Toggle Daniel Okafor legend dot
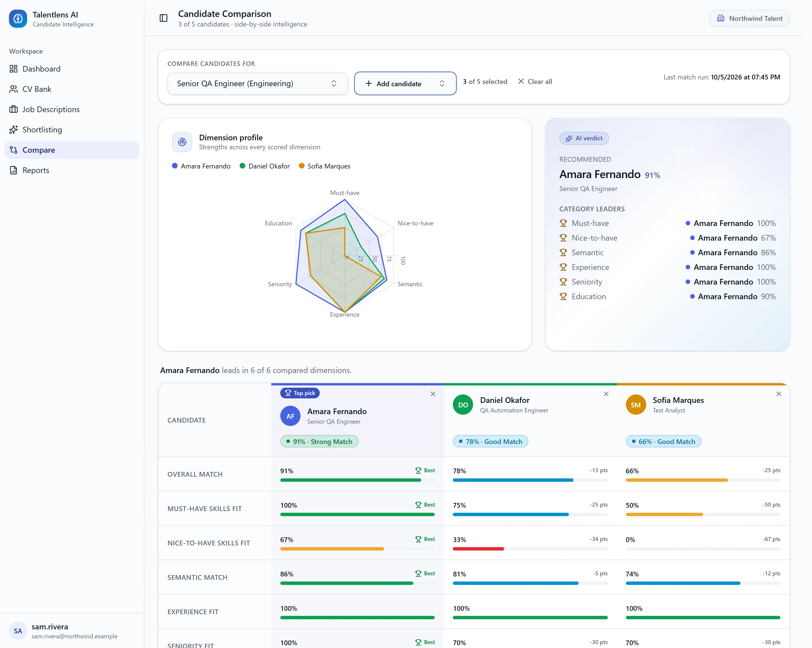812x648 pixels. pos(242,166)
